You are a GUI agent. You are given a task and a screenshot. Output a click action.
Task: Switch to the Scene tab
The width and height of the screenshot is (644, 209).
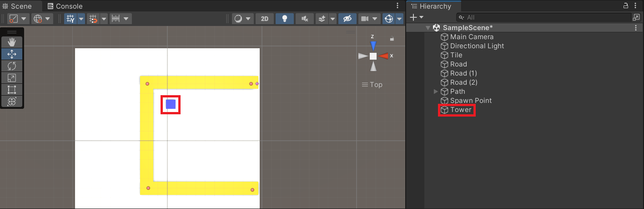click(21, 6)
